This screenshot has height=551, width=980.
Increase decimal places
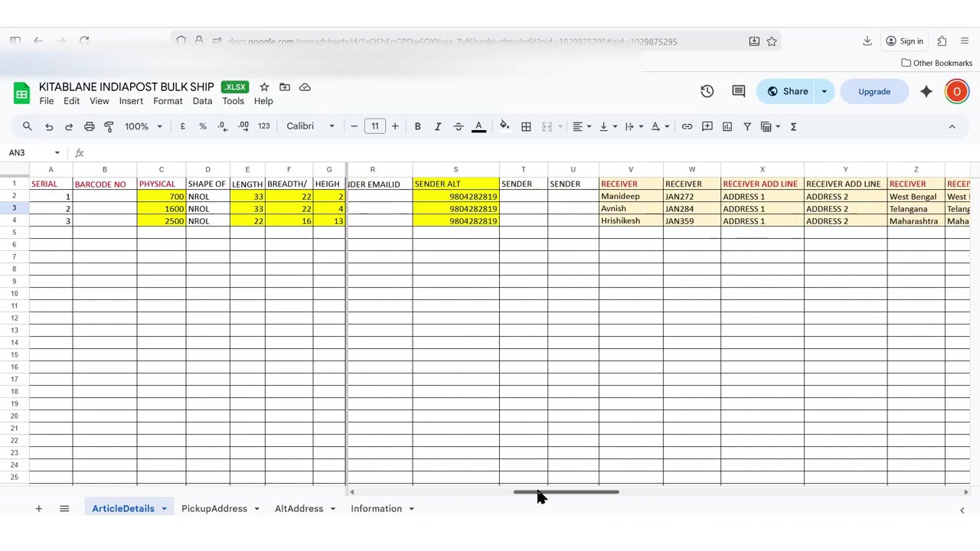(x=243, y=126)
